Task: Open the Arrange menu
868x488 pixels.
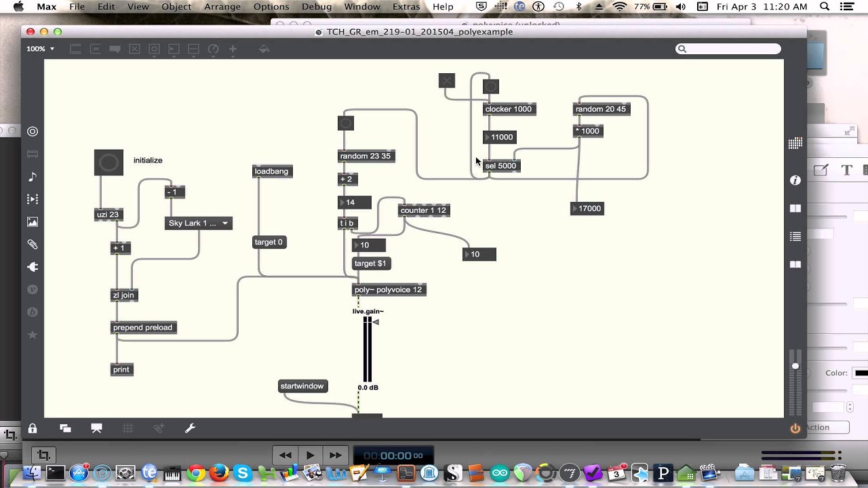Action: pyautogui.click(x=222, y=7)
